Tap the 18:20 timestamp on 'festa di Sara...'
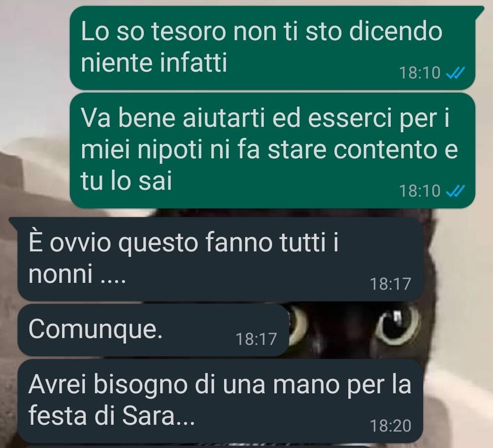This screenshot has height=448, width=493. click(390, 426)
